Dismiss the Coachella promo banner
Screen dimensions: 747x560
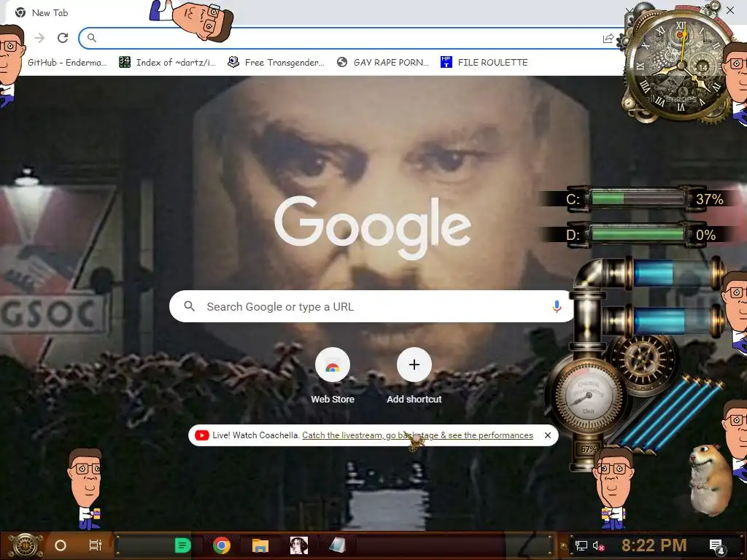click(x=548, y=435)
